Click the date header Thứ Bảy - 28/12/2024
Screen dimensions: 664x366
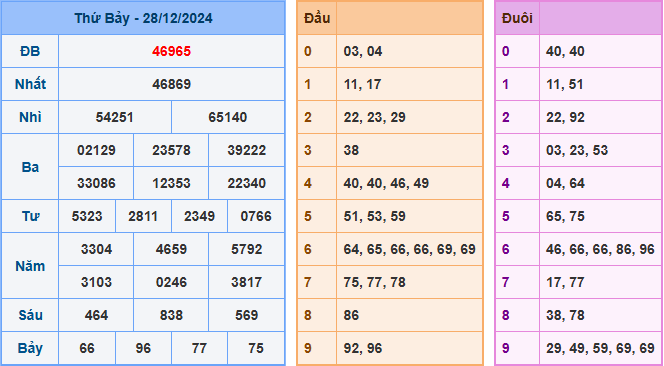pyautogui.click(x=144, y=19)
